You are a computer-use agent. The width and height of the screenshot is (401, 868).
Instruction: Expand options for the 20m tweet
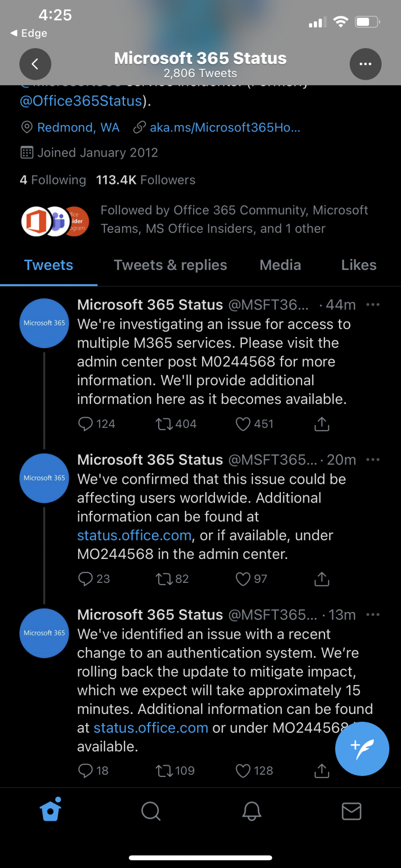[x=373, y=460]
